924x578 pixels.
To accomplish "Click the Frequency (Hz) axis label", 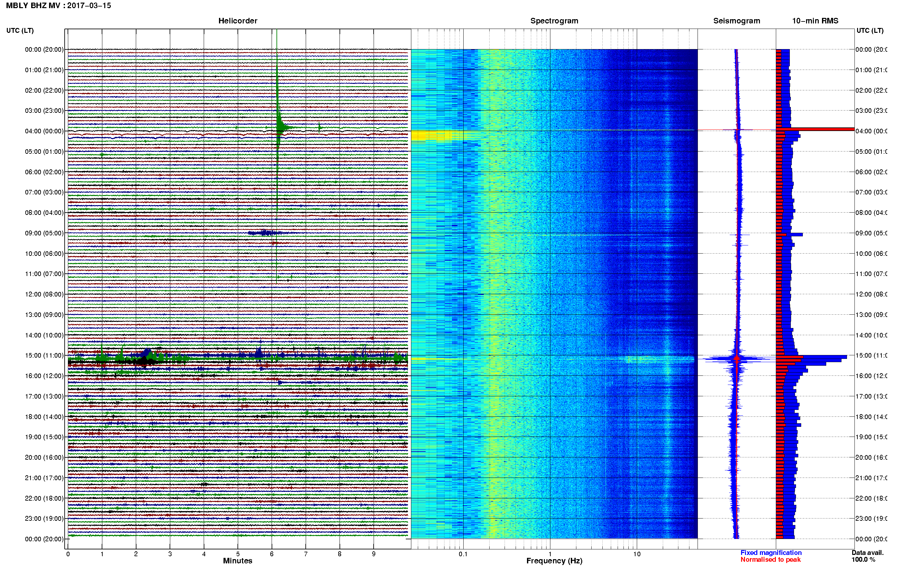I will click(554, 561).
